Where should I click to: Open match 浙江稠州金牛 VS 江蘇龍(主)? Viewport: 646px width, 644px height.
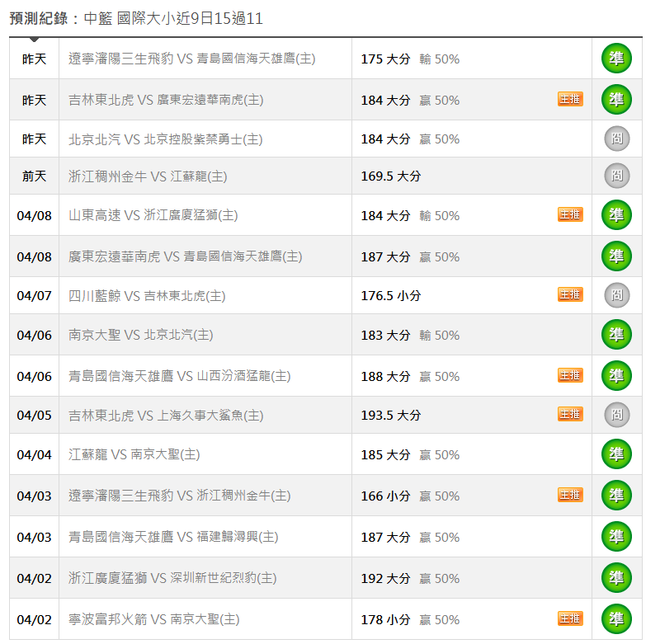click(148, 176)
